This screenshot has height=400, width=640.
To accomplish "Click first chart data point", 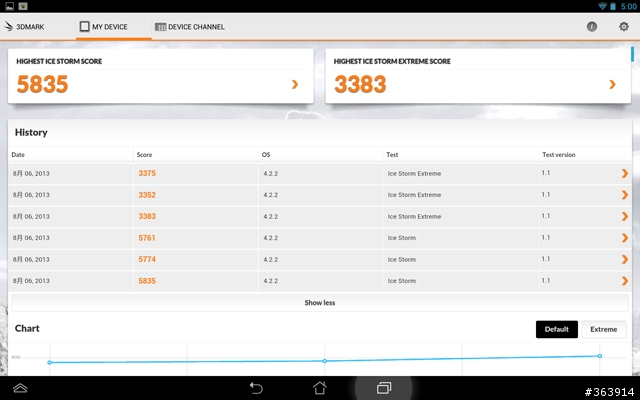I will tap(49, 362).
